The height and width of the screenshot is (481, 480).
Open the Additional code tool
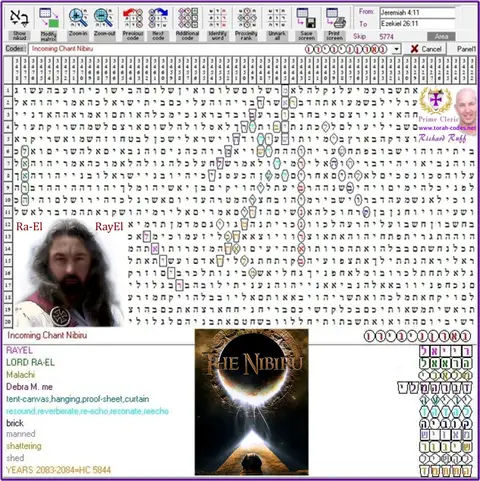click(187, 24)
